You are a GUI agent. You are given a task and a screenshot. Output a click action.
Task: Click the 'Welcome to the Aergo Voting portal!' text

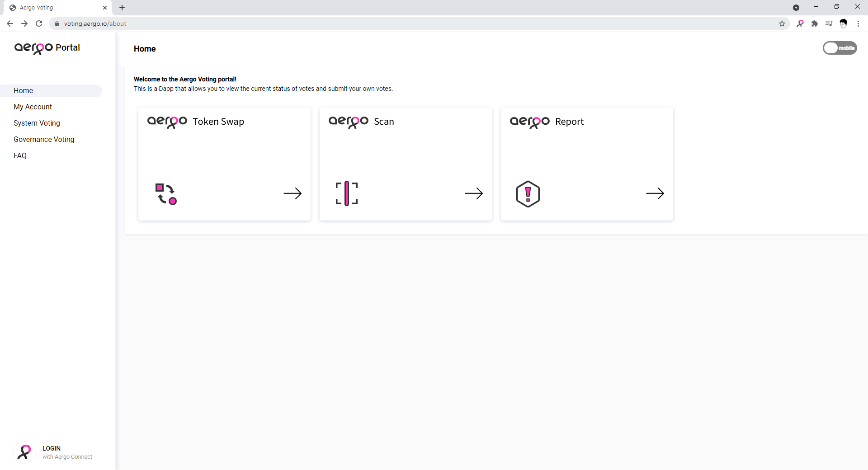pyautogui.click(x=185, y=79)
